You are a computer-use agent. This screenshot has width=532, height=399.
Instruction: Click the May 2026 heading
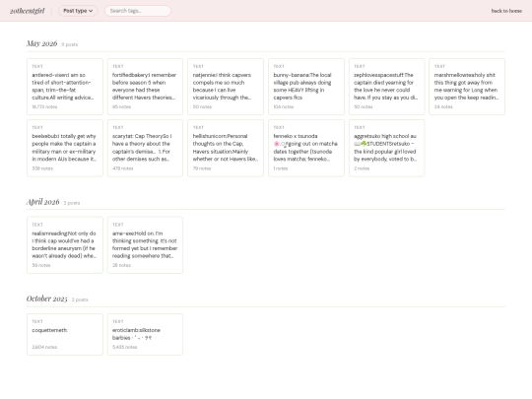click(x=41, y=43)
